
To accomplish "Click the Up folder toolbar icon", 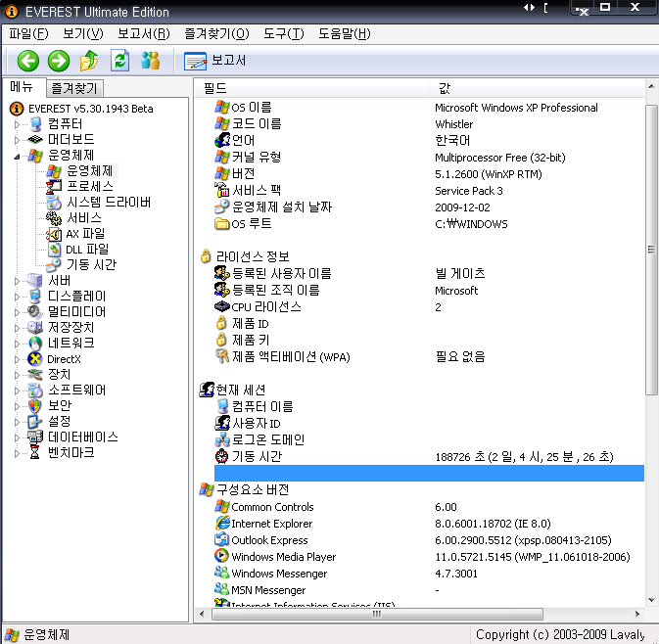I will (89, 61).
